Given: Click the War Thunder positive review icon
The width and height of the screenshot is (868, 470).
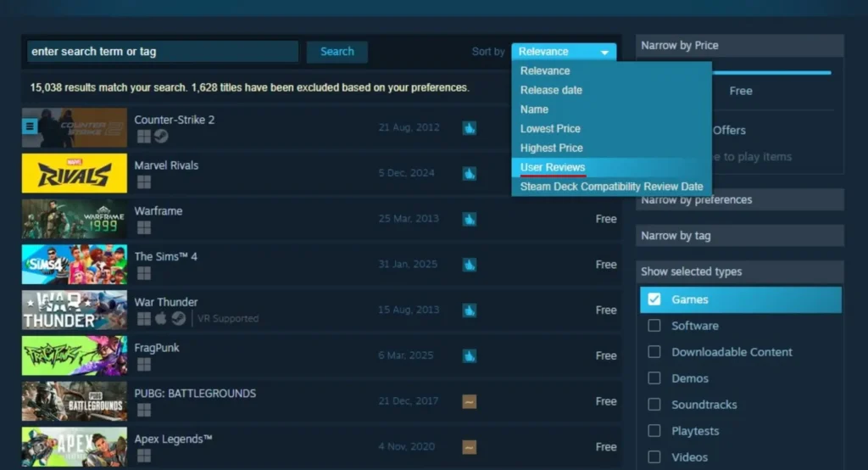Looking at the screenshot, I should 470,311.
